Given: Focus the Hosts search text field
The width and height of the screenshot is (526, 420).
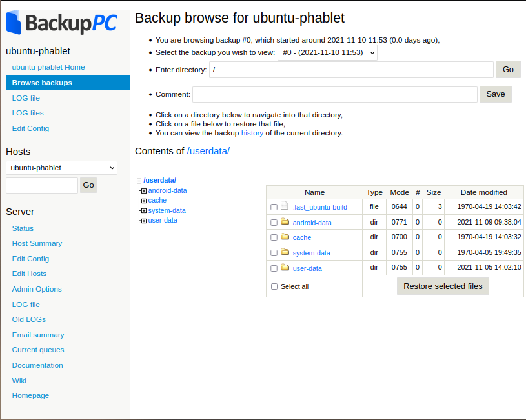Looking at the screenshot, I should click(x=42, y=186).
